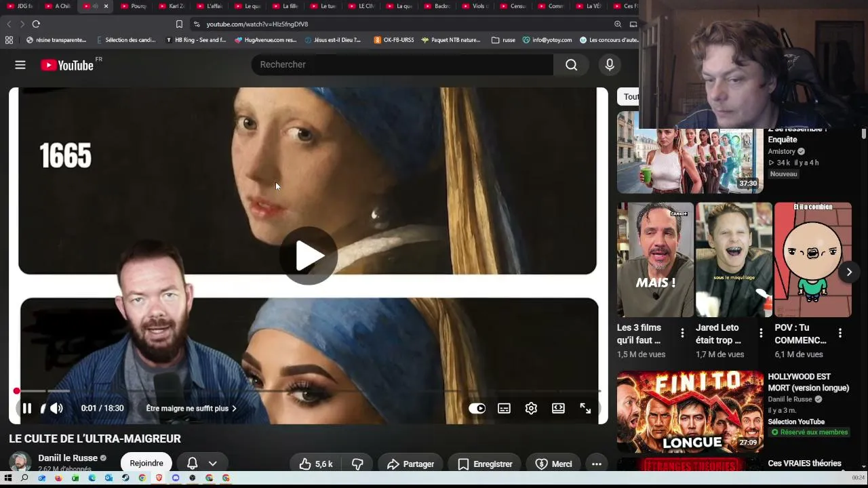Go forward with the browser forward arrow
The height and width of the screenshot is (488, 868).
(22, 24)
